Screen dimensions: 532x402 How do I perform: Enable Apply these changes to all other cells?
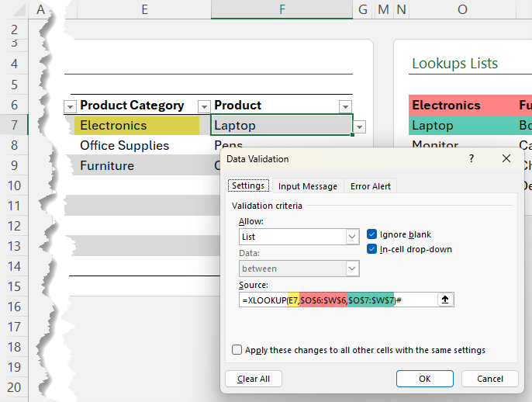pyautogui.click(x=237, y=350)
